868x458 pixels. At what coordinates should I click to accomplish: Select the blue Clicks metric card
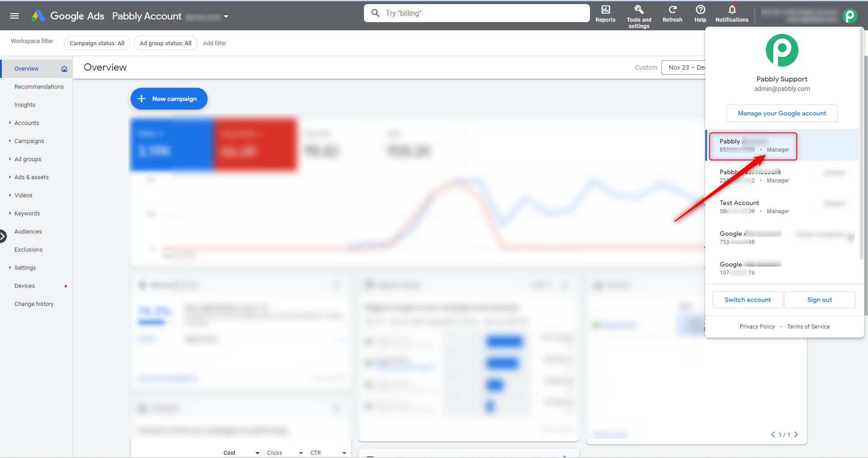pos(172,145)
